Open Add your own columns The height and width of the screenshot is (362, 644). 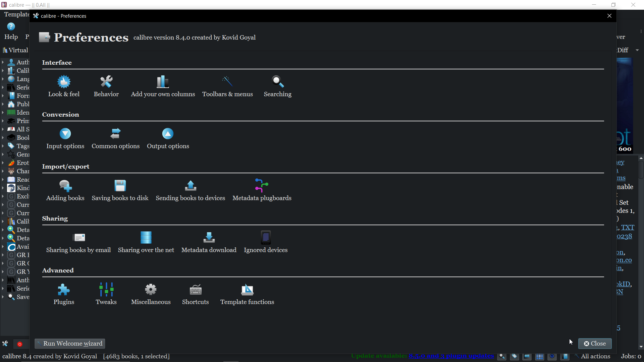tap(163, 86)
